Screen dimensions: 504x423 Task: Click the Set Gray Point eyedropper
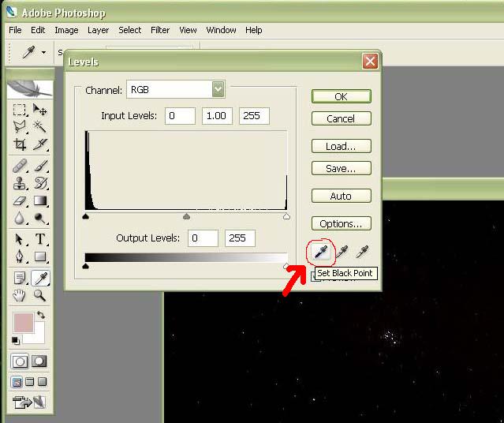[x=342, y=252]
